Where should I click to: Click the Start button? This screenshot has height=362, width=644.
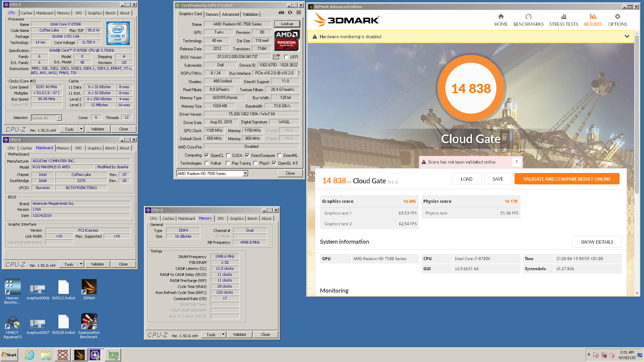pos(9,355)
